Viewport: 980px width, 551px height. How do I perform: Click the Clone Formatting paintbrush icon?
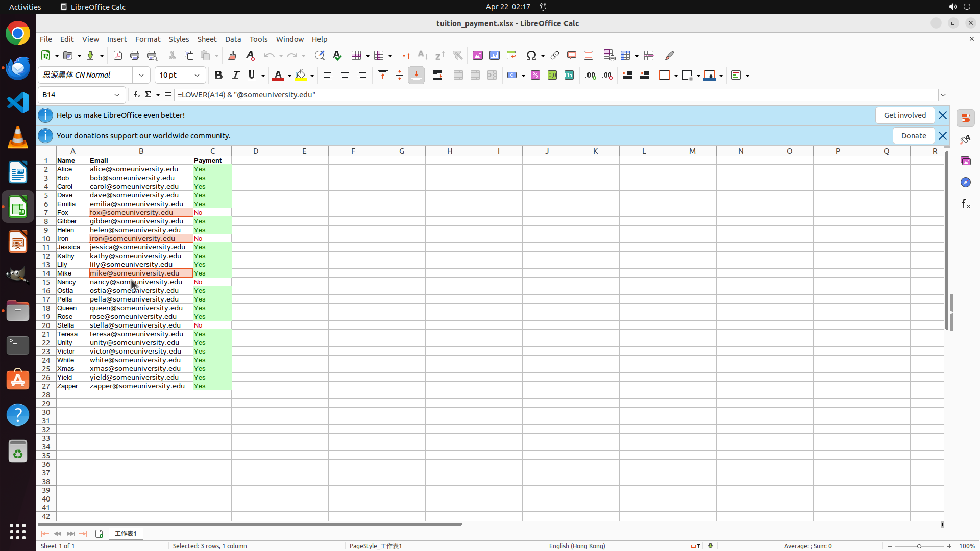click(x=232, y=55)
